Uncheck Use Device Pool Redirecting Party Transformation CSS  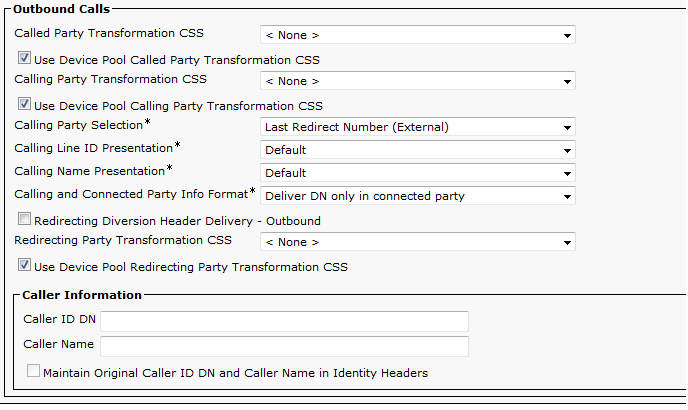tap(24, 265)
